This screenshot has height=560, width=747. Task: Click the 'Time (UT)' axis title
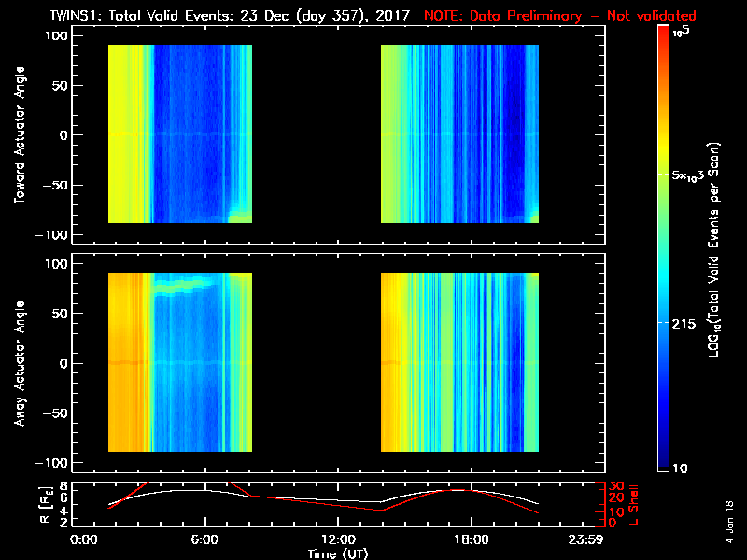coord(338,553)
